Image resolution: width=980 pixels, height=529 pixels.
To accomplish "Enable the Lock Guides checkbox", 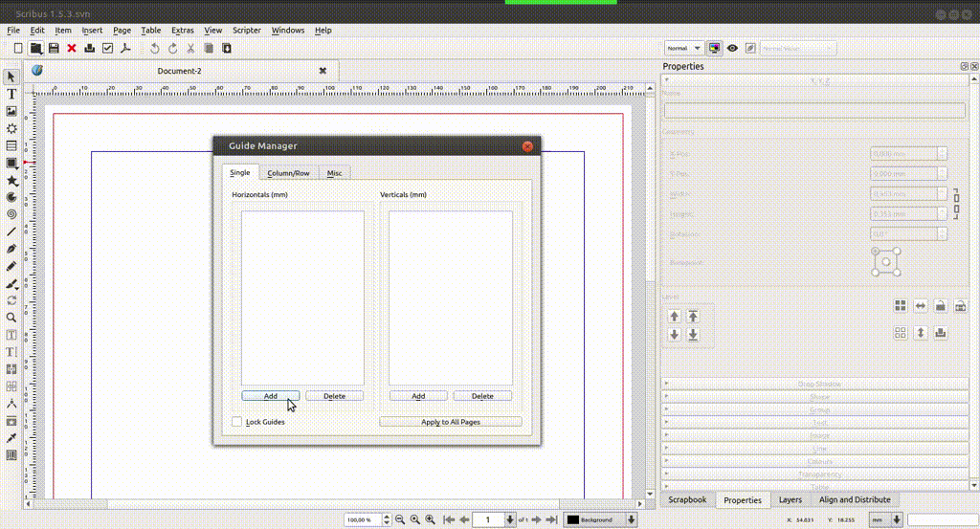I will [237, 422].
